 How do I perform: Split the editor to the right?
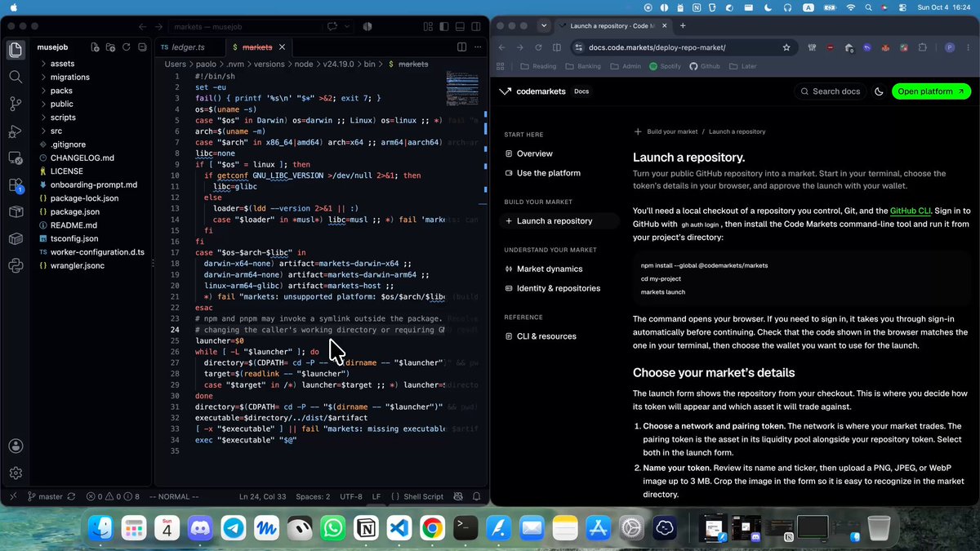click(x=461, y=47)
